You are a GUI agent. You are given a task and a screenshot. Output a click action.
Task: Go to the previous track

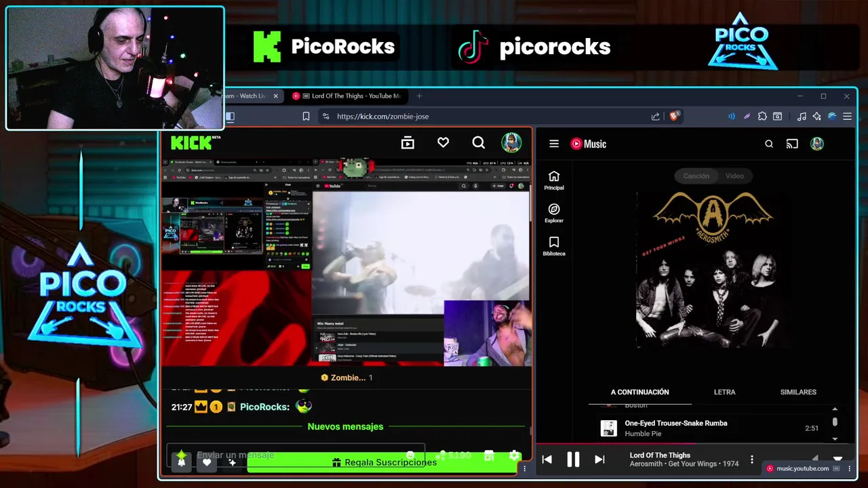tap(547, 460)
